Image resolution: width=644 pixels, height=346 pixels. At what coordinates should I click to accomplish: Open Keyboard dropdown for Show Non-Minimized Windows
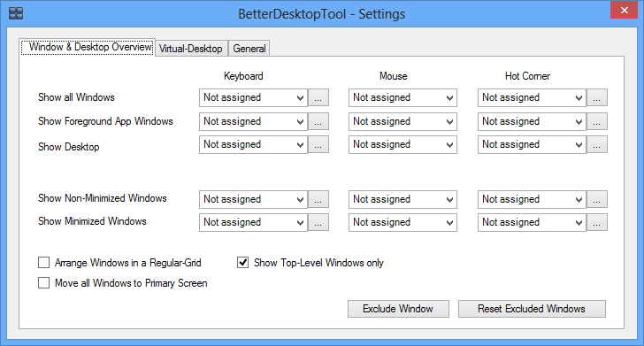253,199
